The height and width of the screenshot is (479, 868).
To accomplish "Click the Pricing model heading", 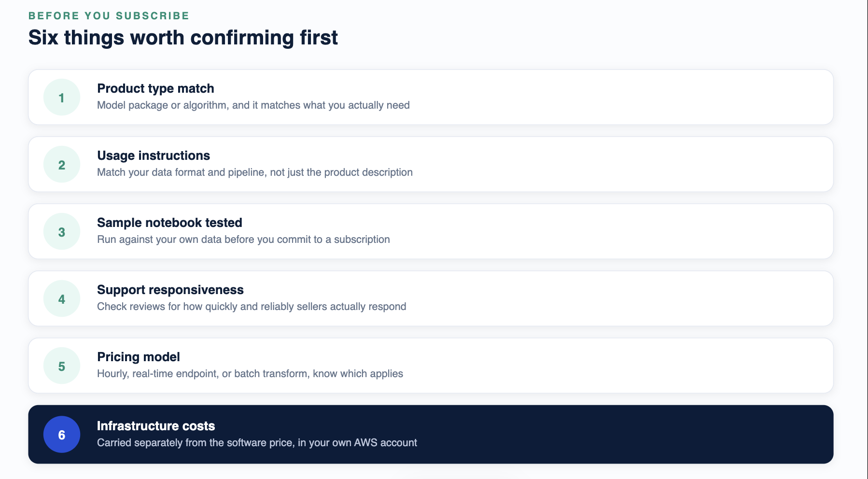I will [139, 357].
